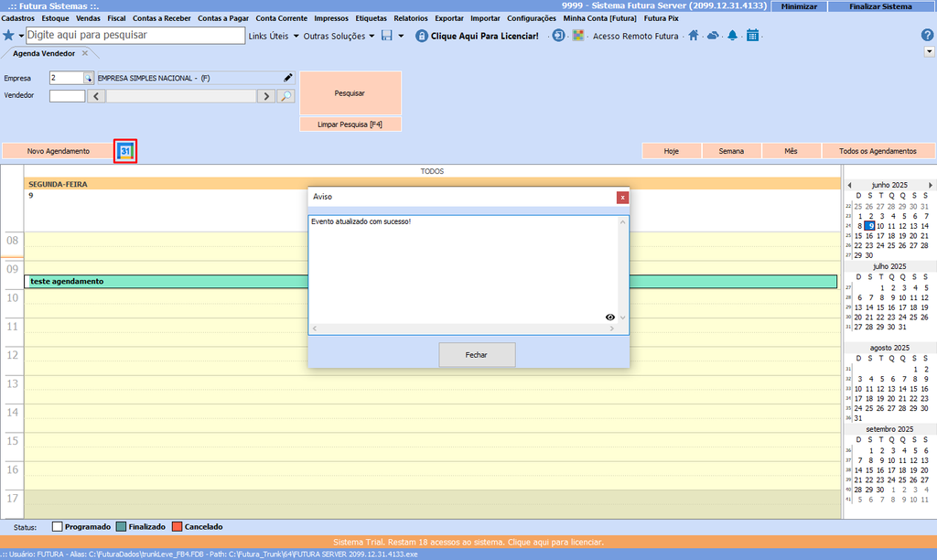Open the help question mark icon
Screen dimensions: 937x560
coord(927,36)
